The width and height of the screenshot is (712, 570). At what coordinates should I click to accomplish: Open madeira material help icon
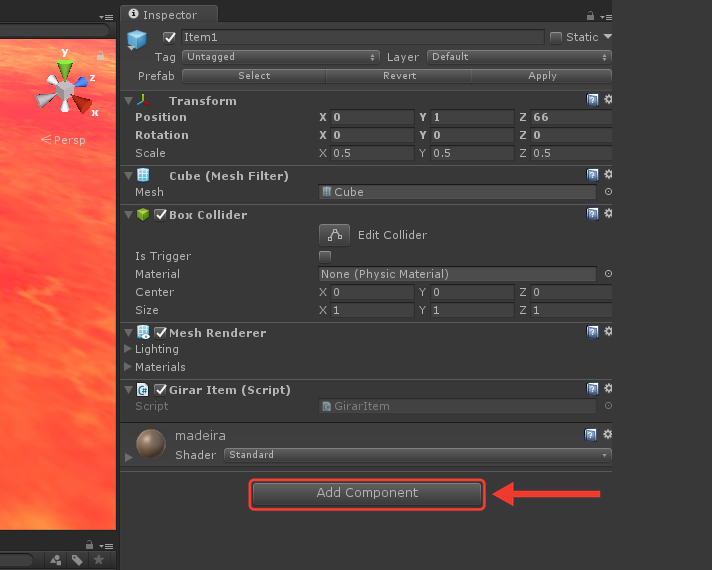coord(590,435)
